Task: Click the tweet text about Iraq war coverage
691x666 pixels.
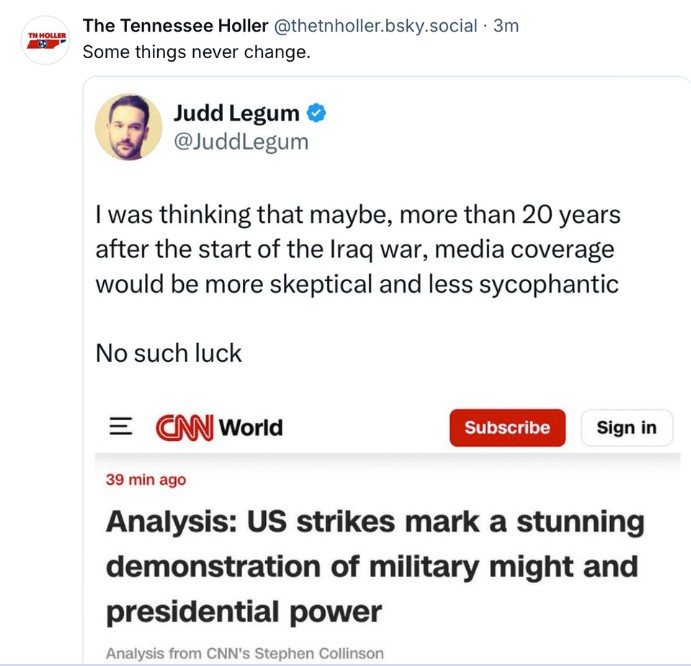Action: [357, 249]
